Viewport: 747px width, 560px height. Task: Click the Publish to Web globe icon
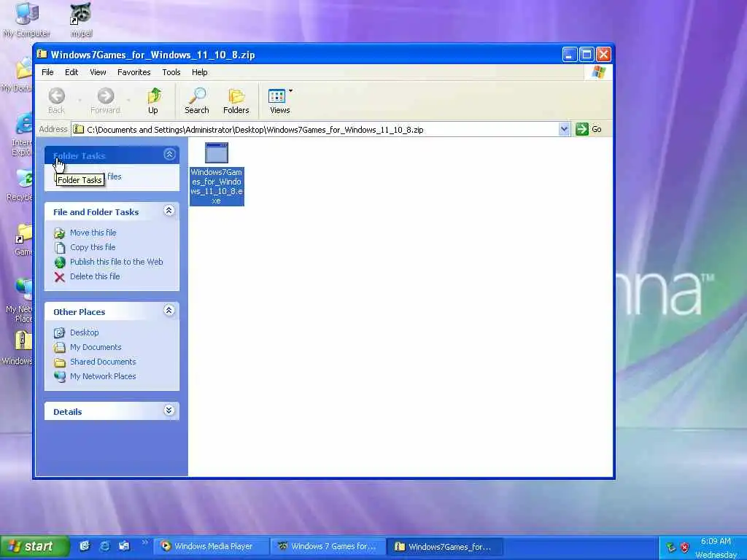tap(60, 262)
